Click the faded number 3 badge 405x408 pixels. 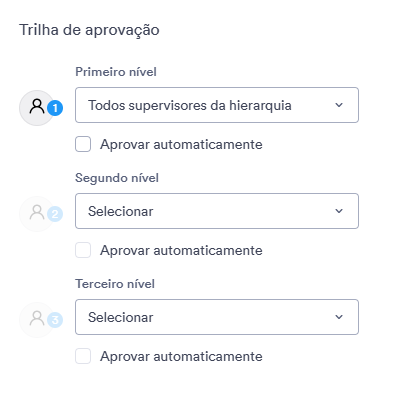point(55,320)
